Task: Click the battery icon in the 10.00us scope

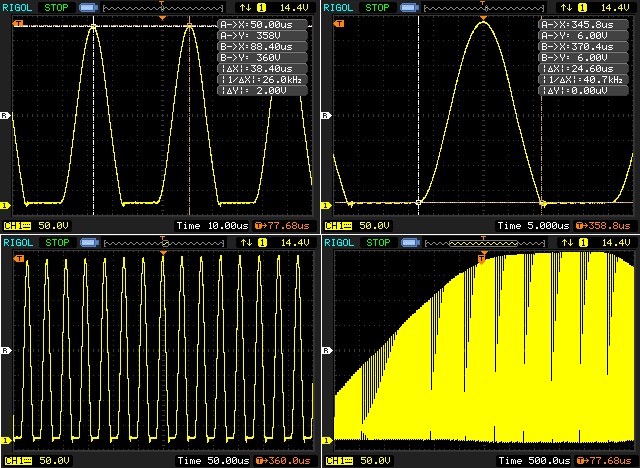Action: pos(89,7)
